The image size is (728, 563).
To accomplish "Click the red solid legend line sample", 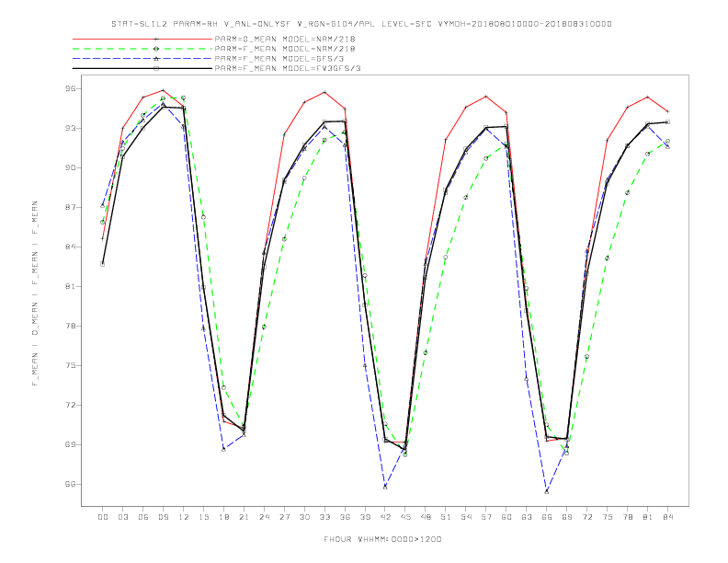I will [142, 39].
